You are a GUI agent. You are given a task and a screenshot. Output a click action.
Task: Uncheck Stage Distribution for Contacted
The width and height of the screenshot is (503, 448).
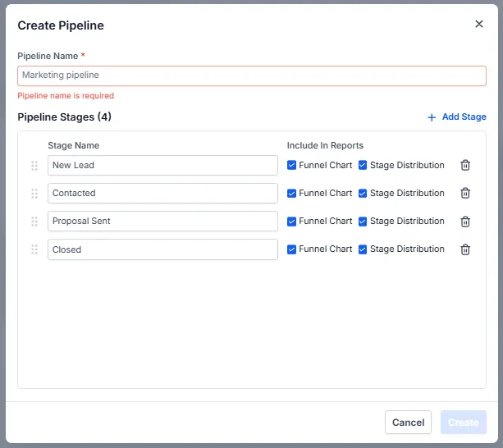(363, 194)
